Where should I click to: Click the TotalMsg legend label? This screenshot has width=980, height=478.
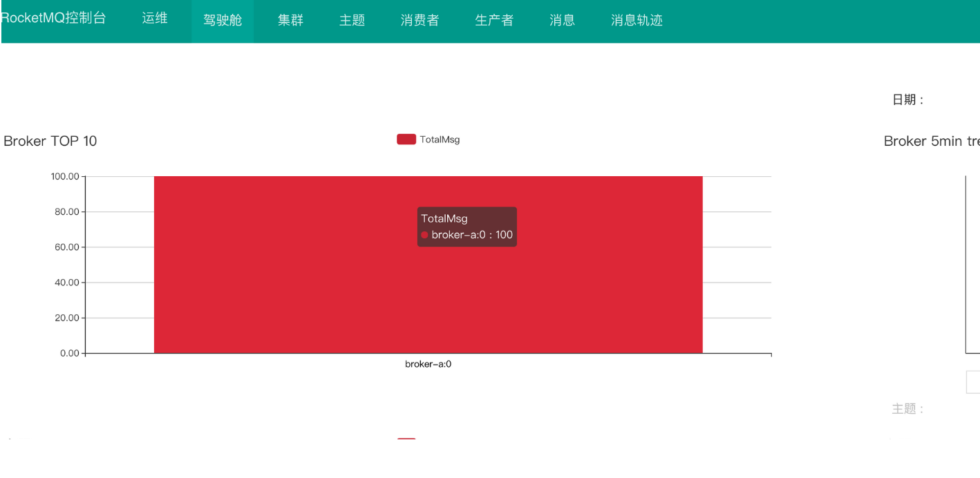click(x=440, y=140)
